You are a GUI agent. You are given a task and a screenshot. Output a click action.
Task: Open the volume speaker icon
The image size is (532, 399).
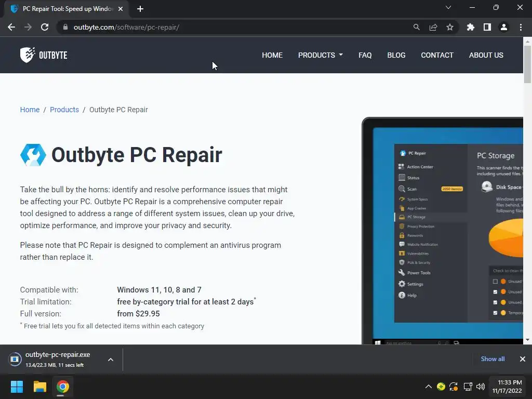pyautogui.click(x=481, y=387)
